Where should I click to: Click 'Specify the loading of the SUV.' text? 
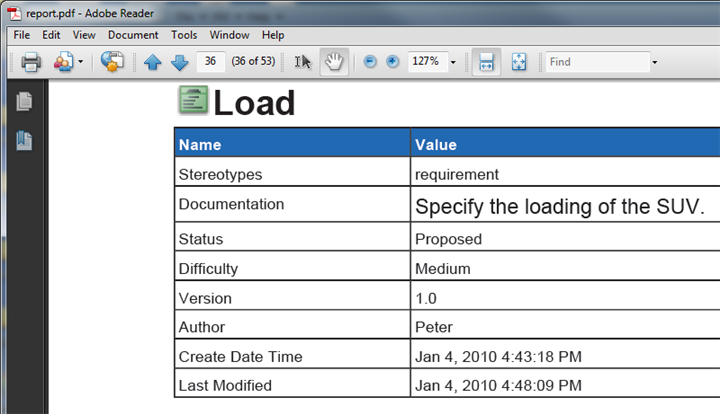click(x=560, y=207)
